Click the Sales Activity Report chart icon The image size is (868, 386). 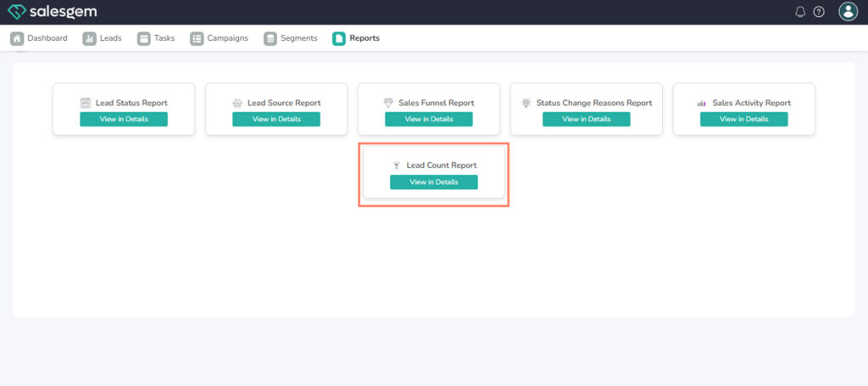click(702, 103)
